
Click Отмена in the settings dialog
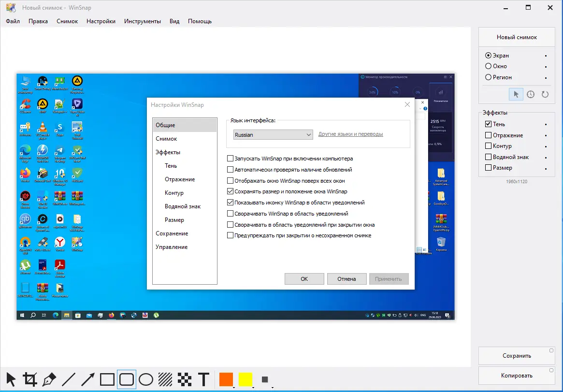click(346, 279)
